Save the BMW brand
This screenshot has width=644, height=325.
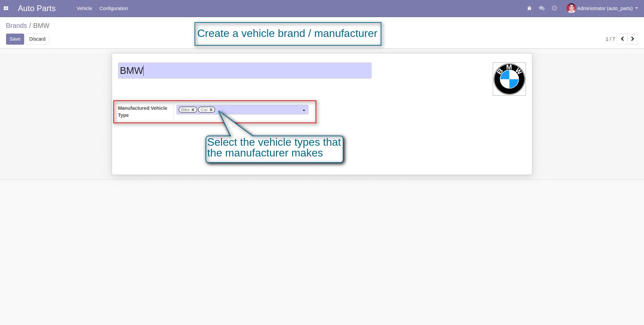coord(15,39)
